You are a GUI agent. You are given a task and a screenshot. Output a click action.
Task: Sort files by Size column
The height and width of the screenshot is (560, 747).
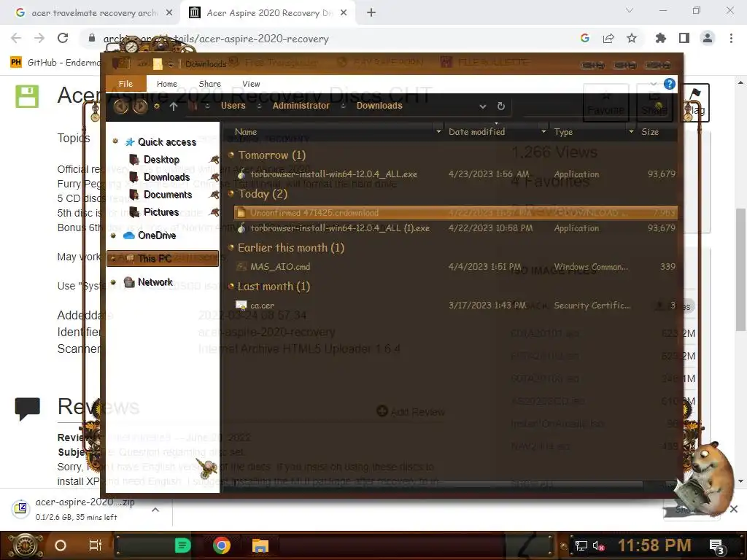pos(650,132)
